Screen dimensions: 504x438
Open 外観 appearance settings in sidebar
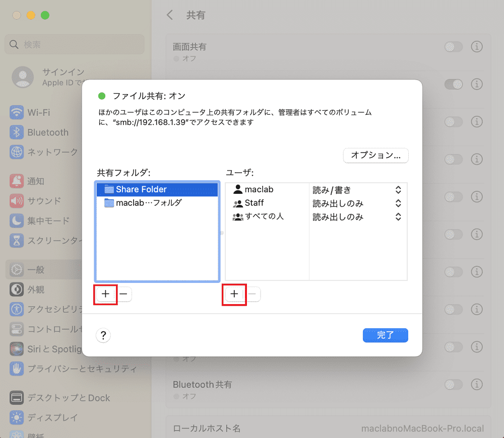(27, 289)
